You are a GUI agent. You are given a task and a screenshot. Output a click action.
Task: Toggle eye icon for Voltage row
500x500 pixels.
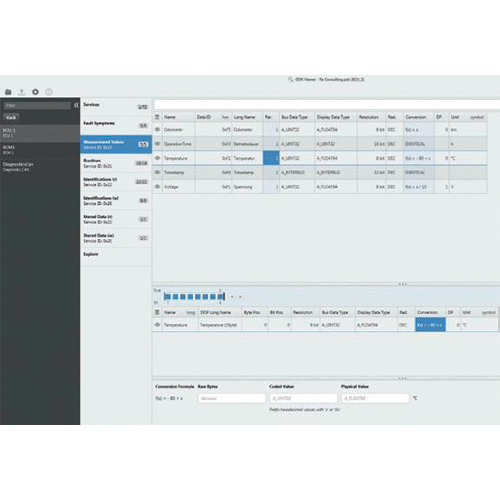point(157,187)
